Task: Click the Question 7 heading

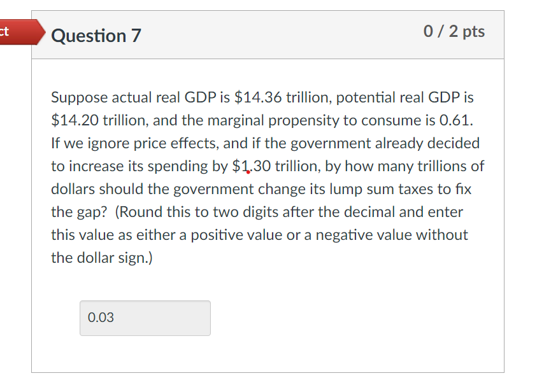Action: (96, 36)
